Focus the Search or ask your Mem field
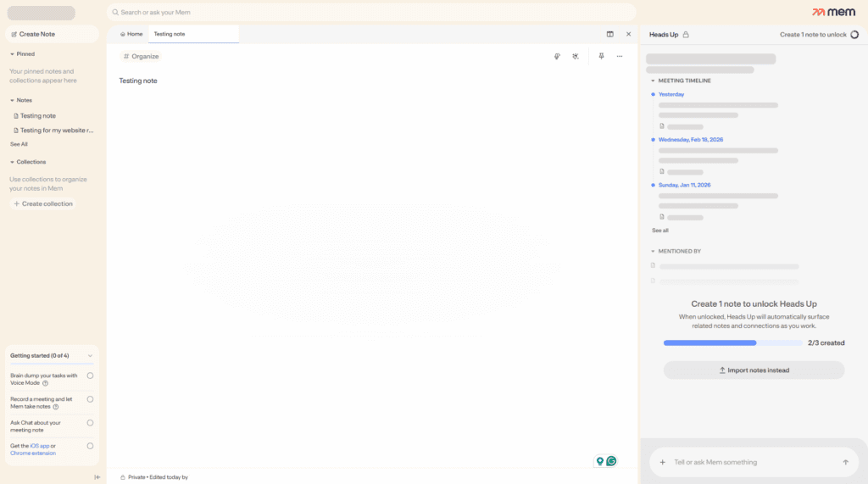 pos(371,12)
